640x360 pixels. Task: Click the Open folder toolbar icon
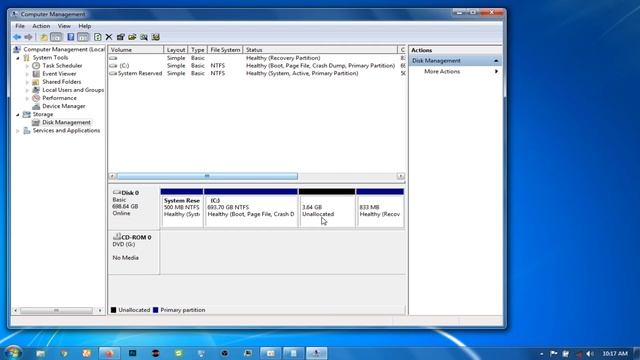tap(132, 37)
